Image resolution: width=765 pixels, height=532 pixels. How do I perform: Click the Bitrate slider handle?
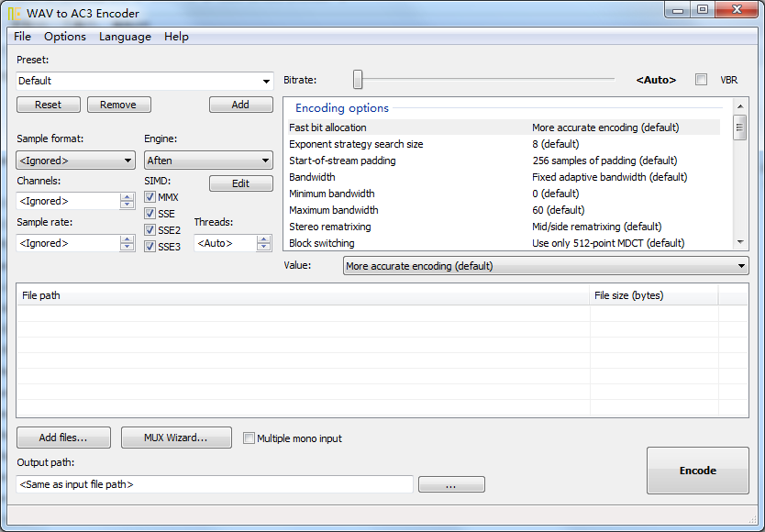click(357, 80)
